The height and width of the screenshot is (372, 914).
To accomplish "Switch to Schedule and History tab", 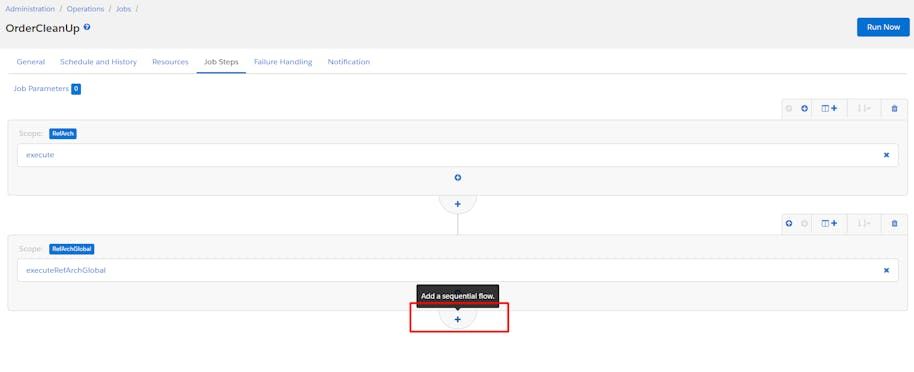I will (x=99, y=62).
